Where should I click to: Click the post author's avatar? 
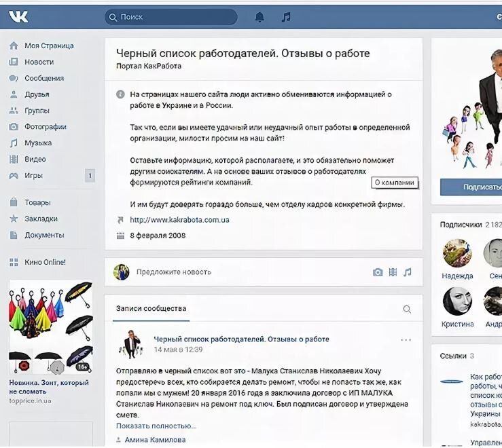(130, 344)
